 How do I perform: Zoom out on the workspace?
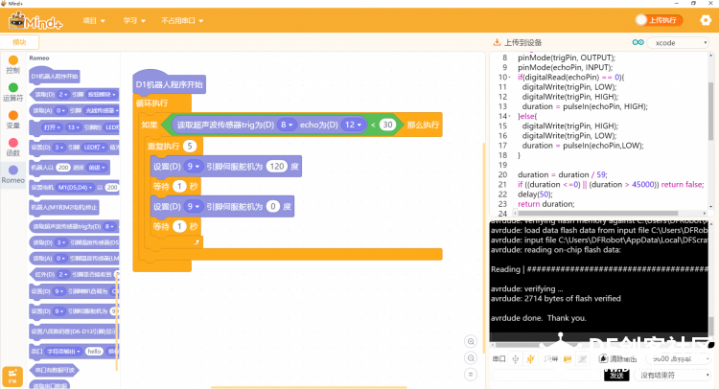[470, 358]
